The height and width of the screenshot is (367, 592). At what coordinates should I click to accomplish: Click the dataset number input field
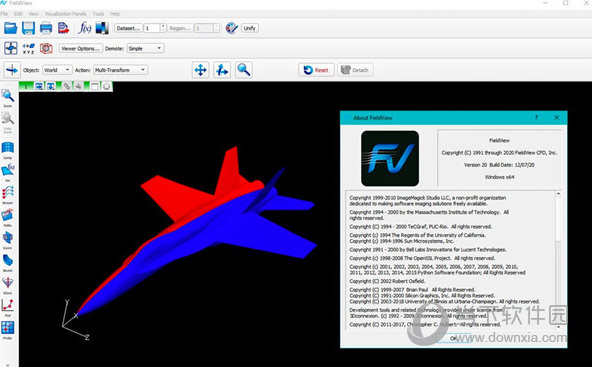pos(152,28)
